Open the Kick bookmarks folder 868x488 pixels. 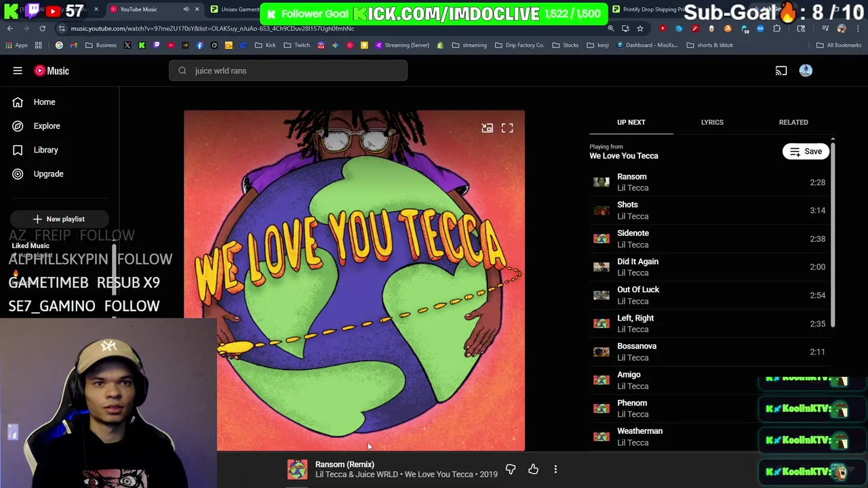265,45
